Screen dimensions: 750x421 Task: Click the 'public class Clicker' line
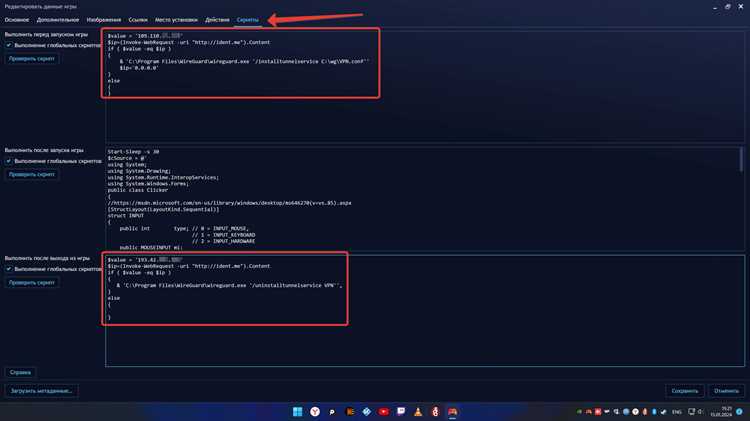(138, 190)
